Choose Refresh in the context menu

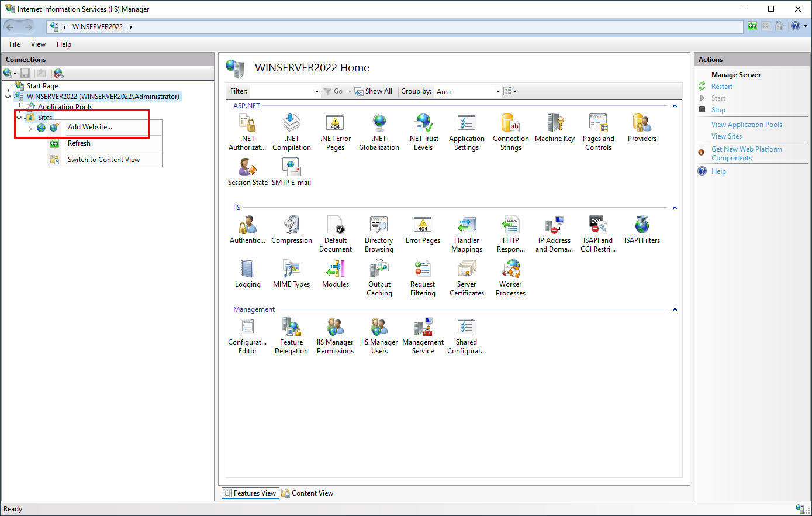[104, 143]
